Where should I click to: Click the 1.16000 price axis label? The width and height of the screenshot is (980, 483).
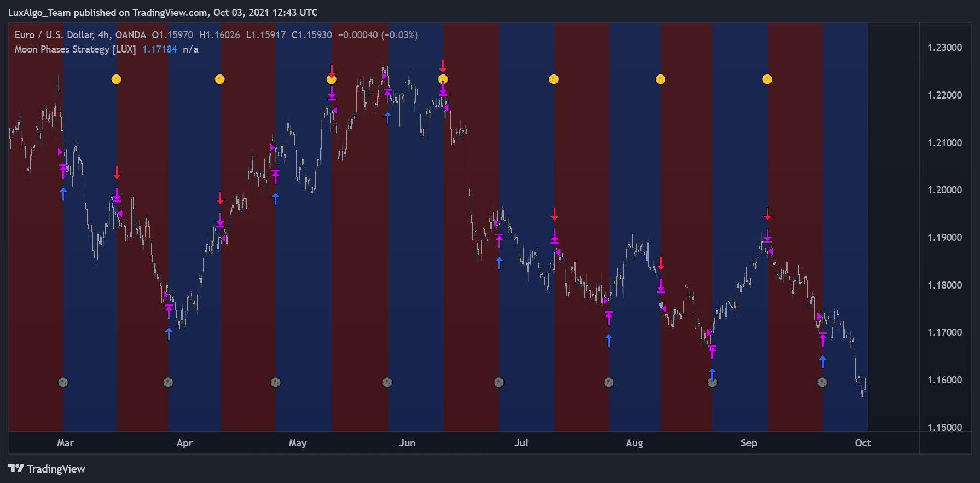(944, 380)
